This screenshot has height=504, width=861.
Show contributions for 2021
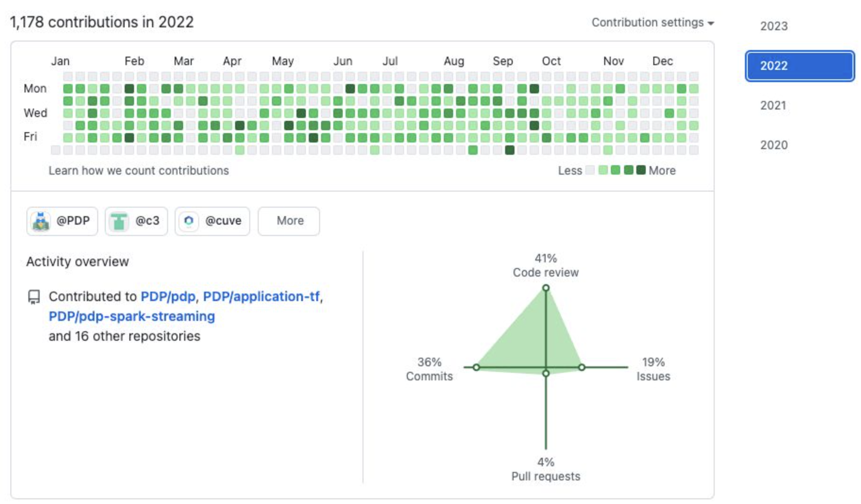point(773,106)
